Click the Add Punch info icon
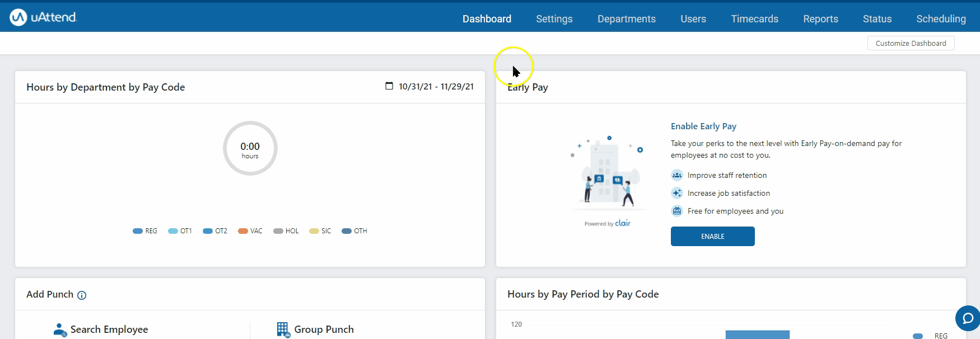The height and width of the screenshot is (339, 980). point(82,295)
